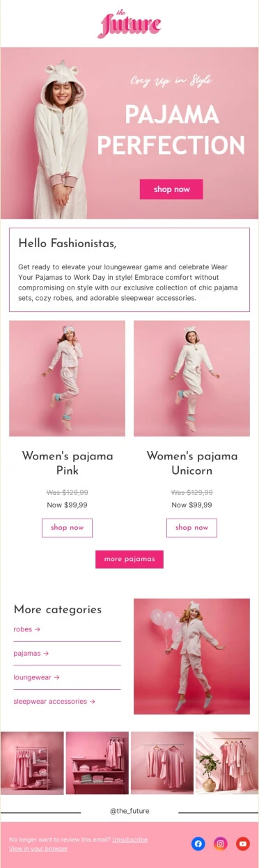Click the @the_future handle
This screenshot has width=259, height=868.
129,811
